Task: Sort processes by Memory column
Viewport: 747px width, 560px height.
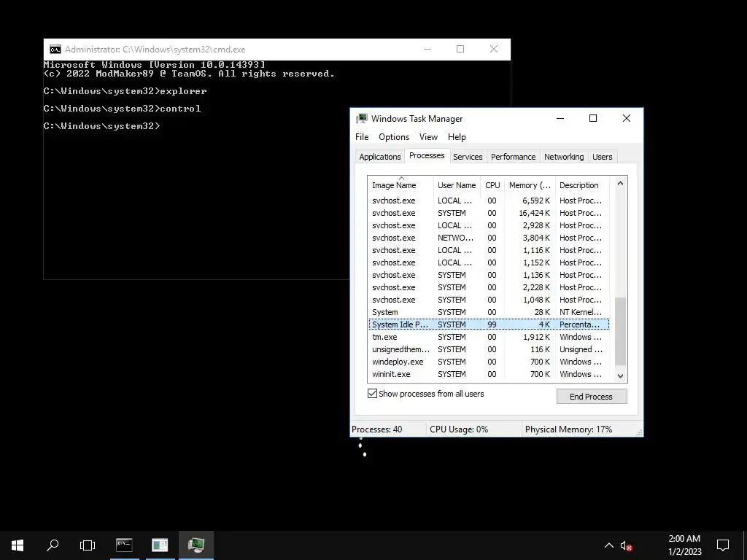Action: pyautogui.click(x=530, y=185)
